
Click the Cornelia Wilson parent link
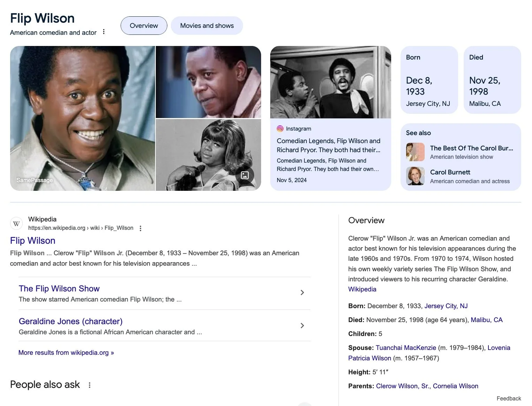coord(456,386)
